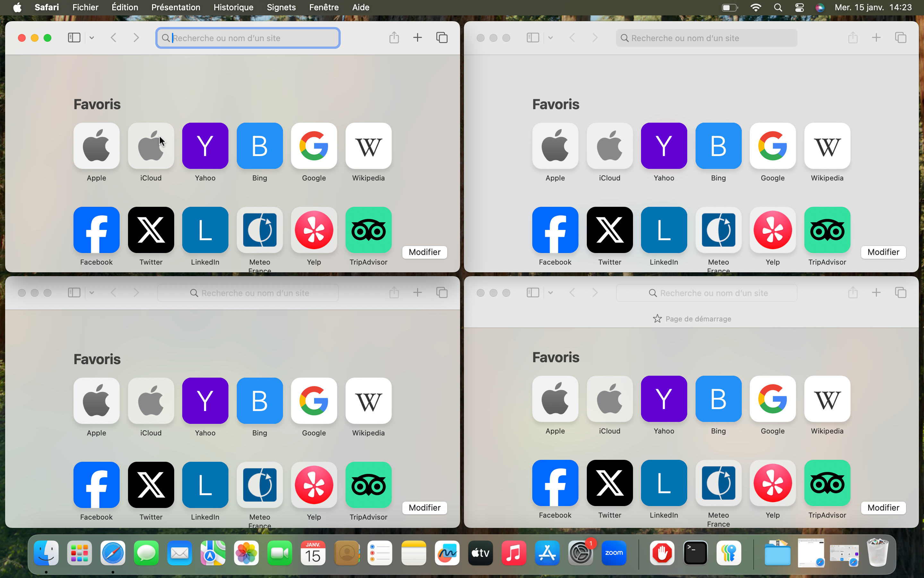
Task: Show tab overview in bottom-left window
Action: click(x=442, y=293)
